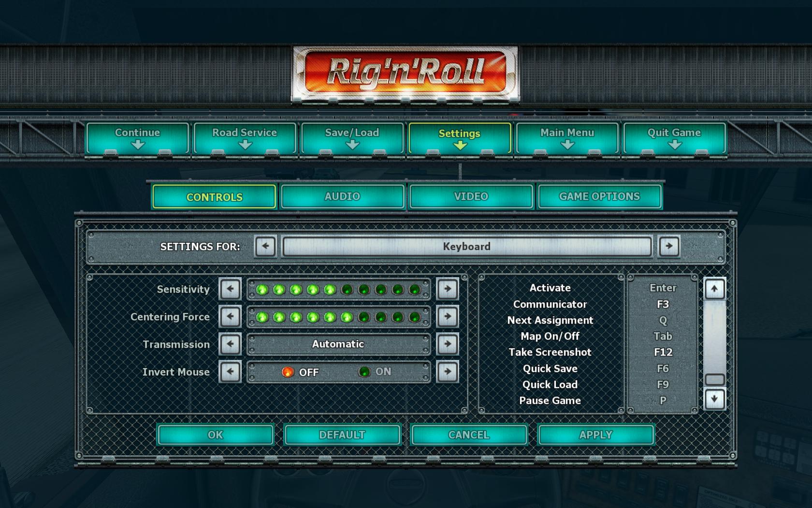Click the P key binding
This screenshot has height=508, width=812.
[x=663, y=401]
